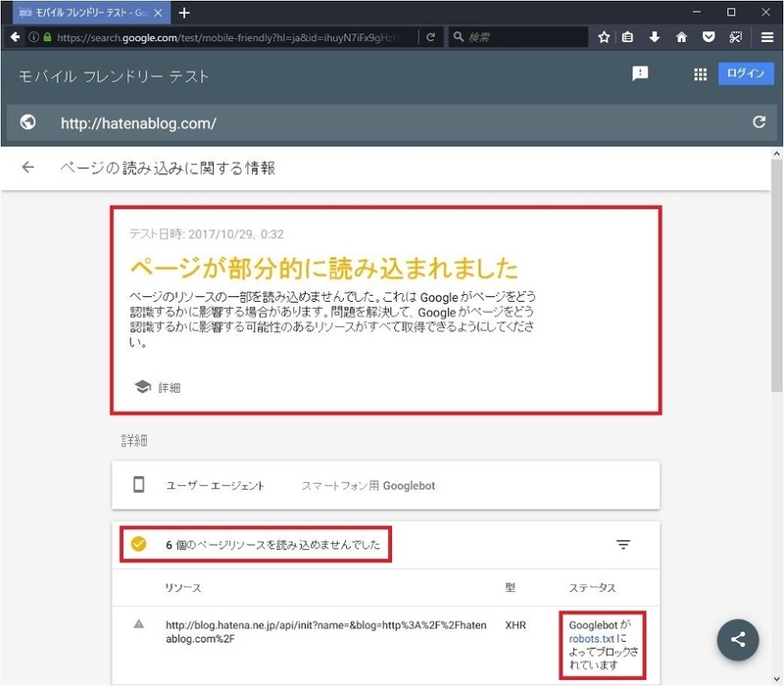
Task: Click スマートフォン用 Googlebot text
Action: coord(368,485)
